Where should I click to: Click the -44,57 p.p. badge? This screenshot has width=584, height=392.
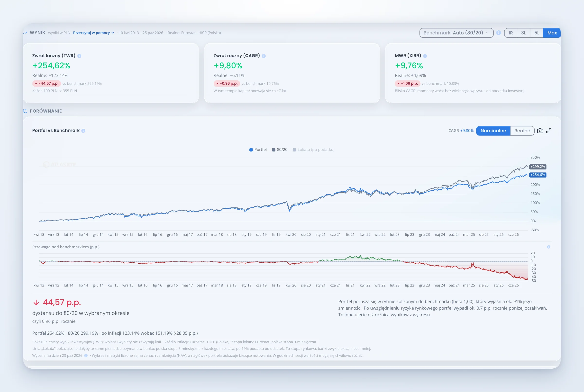point(46,83)
